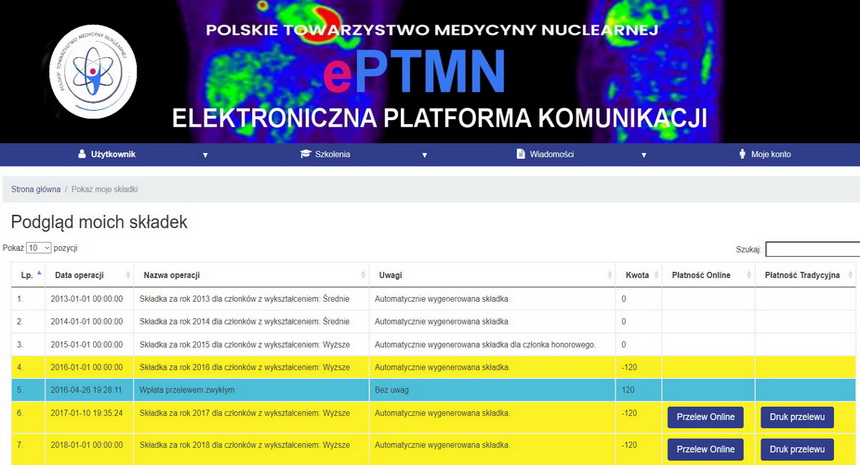Image resolution: width=860 pixels, height=465 pixels.
Task: Select date cell 2014-01-01 00:00:00
Action: click(87, 321)
